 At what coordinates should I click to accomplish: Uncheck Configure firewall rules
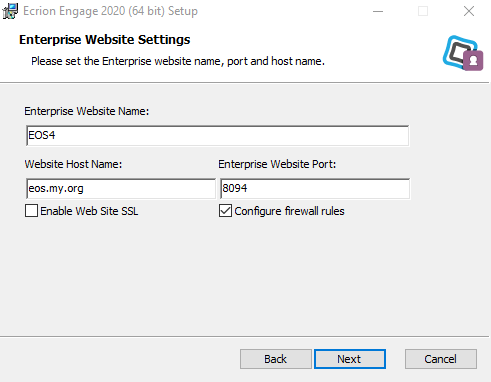pos(225,211)
